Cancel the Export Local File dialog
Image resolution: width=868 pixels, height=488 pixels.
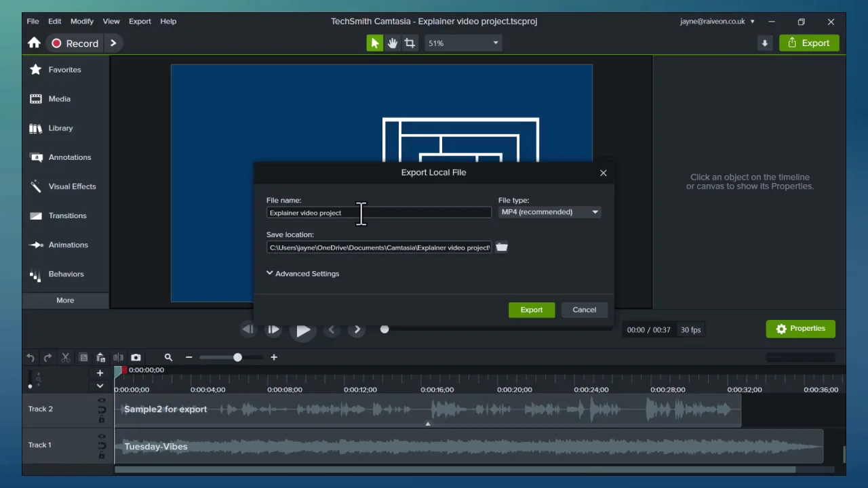584,310
